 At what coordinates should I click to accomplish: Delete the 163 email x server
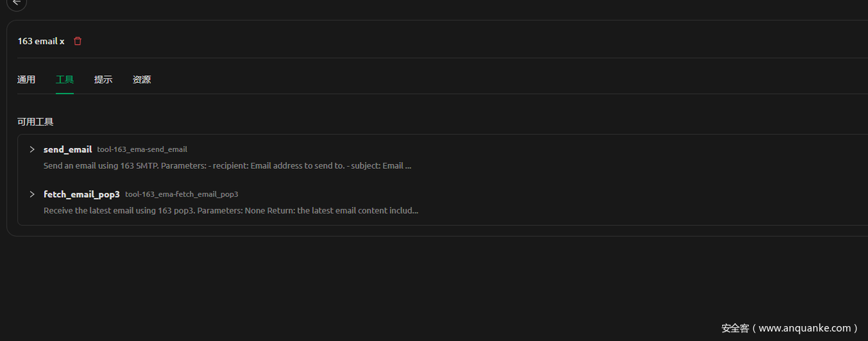[x=77, y=41]
